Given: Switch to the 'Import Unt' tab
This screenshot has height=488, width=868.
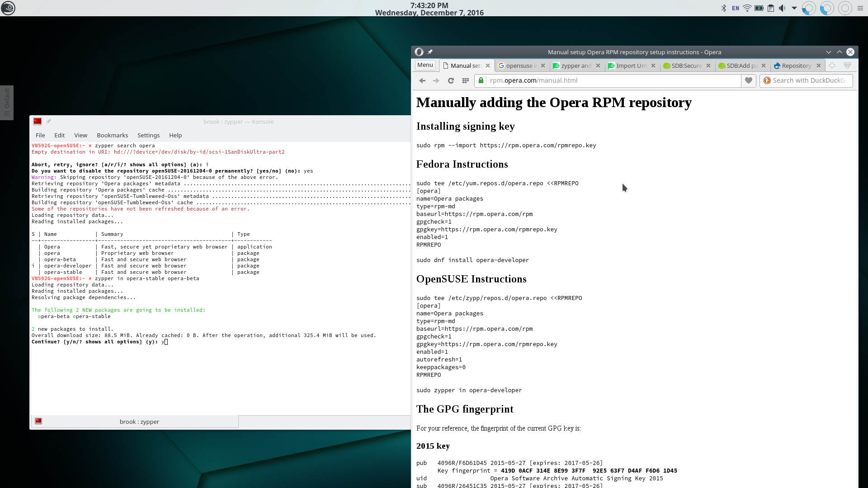Looking at the screenshot, I should (632, 66).
